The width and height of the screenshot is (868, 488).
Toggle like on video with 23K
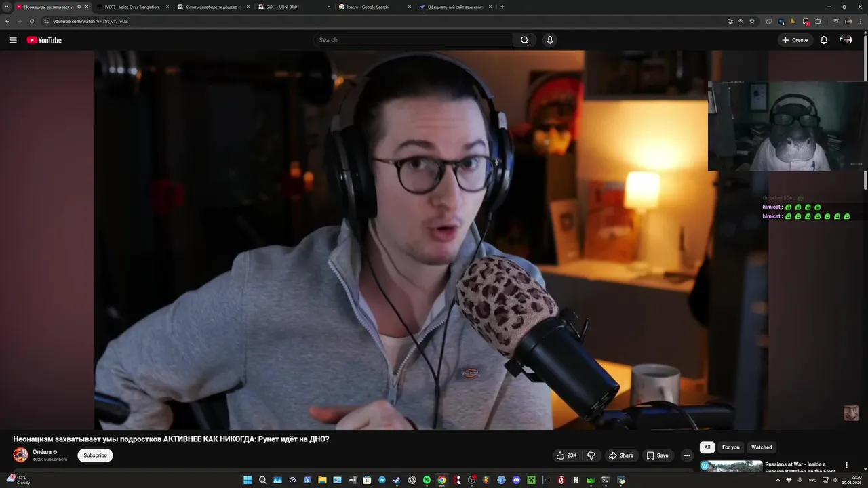pyautogui.click(x=566, y=455)
